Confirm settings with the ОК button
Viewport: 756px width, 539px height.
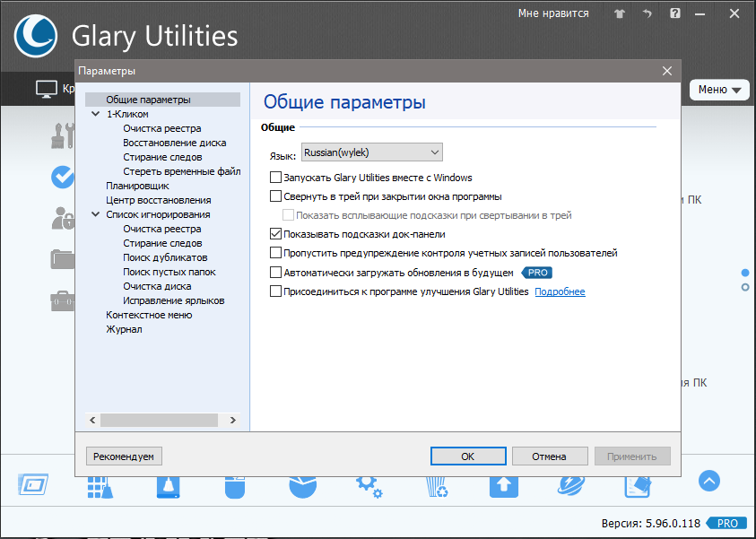point(468,456)
